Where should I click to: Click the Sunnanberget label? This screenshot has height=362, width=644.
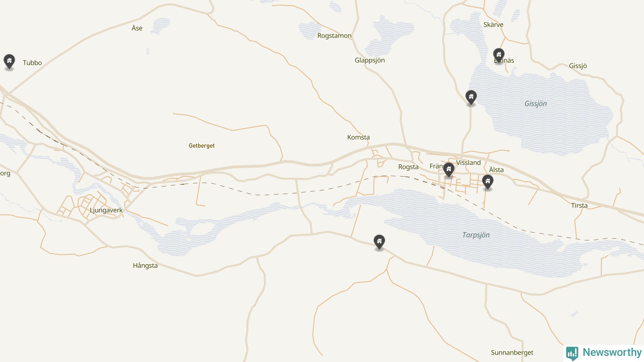coord(512,353)
